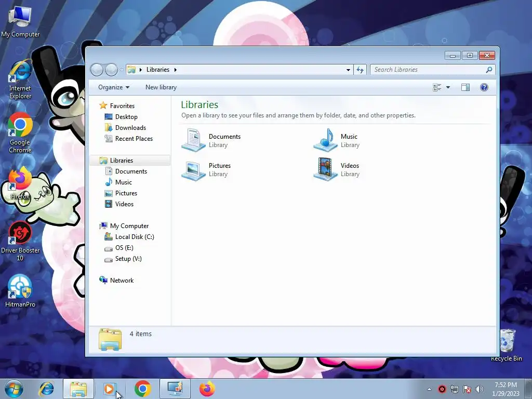Click the Back navigation arrow button
This screenshot has width=532, height=399.
pyautogui.click(x=97, y=70)
